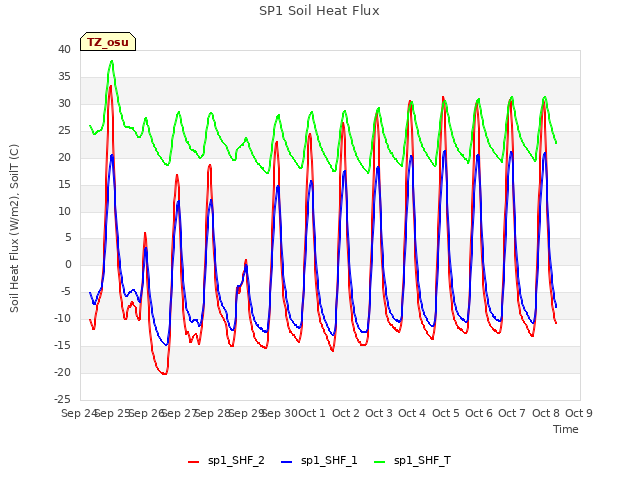Viewport: 640px width, 480px height.
Task: Click the sp1_SHF_2 legend entry
Action: click(x=226, y=461)
